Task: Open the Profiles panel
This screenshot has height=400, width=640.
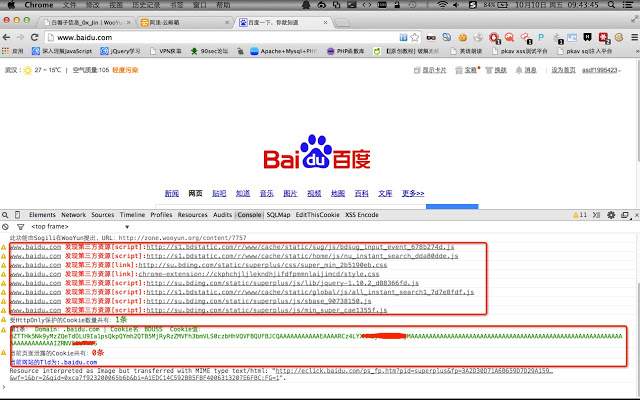Action: coord(161,215)
